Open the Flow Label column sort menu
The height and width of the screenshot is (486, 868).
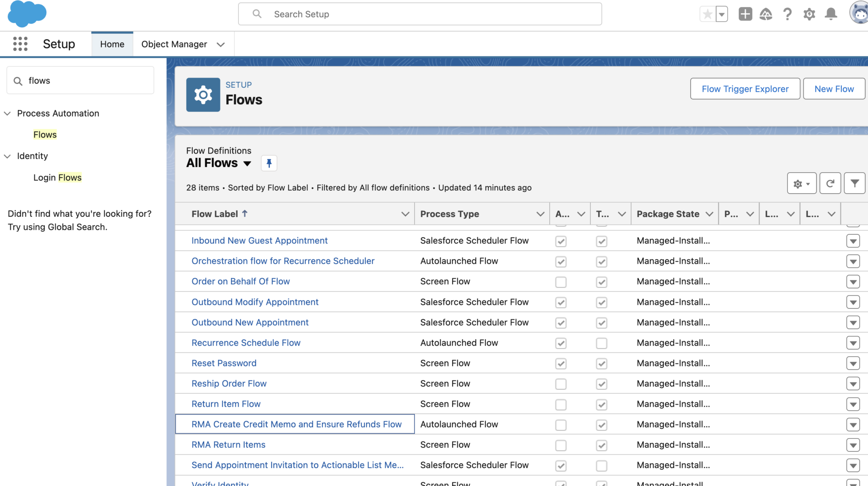click(x=405, y=214)
